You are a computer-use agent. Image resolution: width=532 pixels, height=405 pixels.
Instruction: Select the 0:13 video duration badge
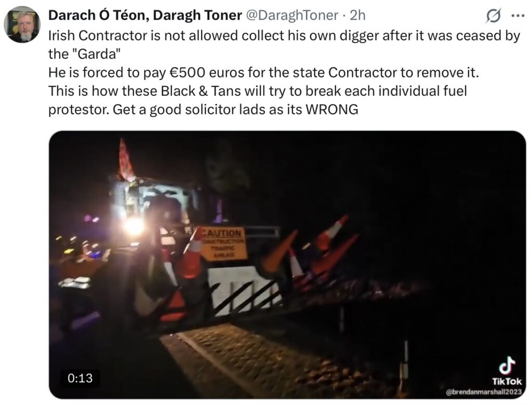(80, 378)
